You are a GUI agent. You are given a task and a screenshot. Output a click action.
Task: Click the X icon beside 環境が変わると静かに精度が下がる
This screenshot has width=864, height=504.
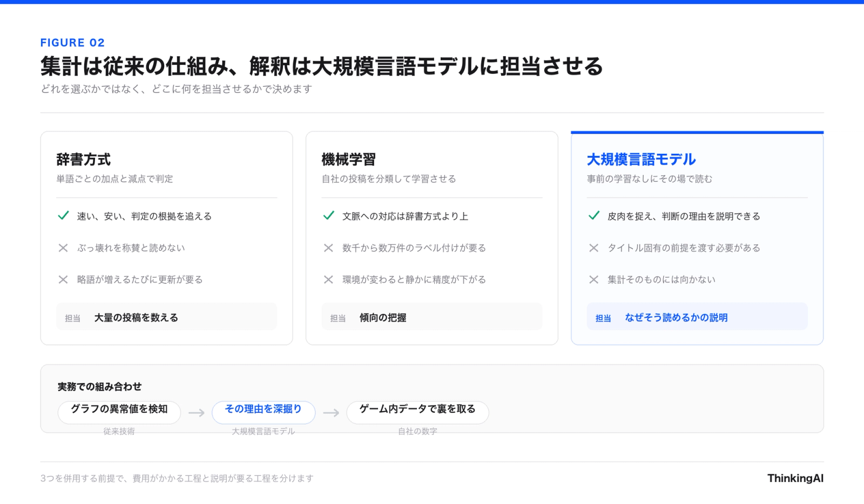coord(328,280)
